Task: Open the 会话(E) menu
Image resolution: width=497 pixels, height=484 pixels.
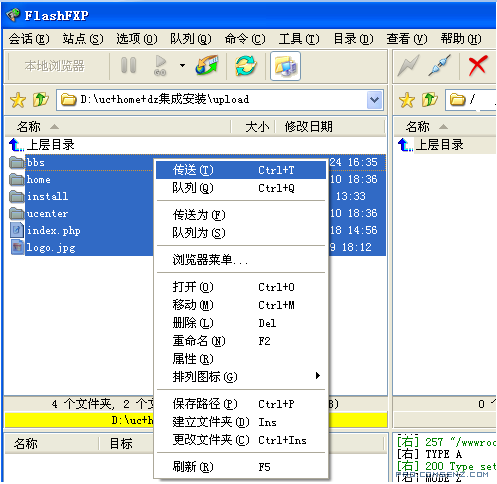Action: point(29,39)
